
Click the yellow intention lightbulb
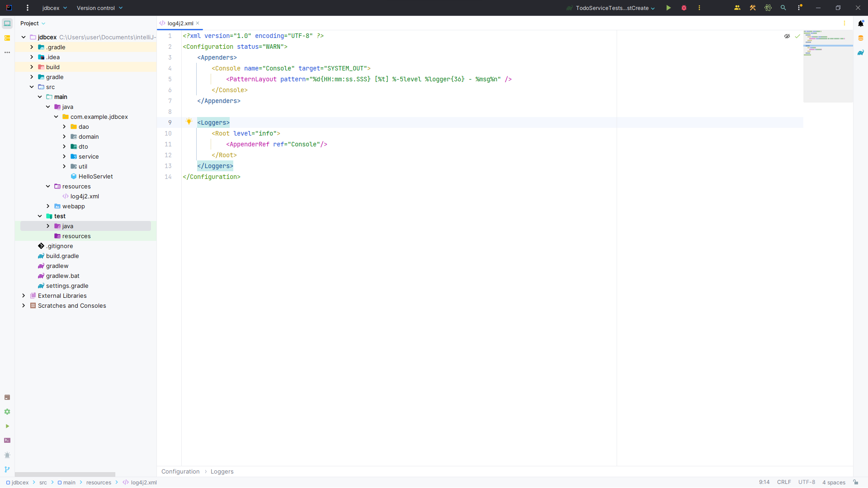[189, 122]
